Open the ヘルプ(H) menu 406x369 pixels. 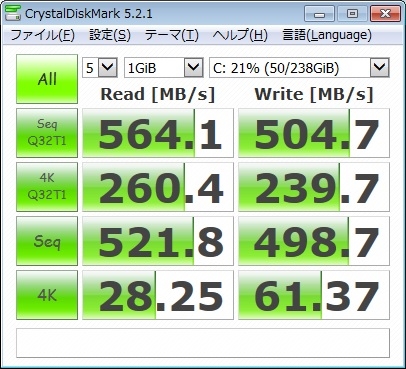pos(240,35)
